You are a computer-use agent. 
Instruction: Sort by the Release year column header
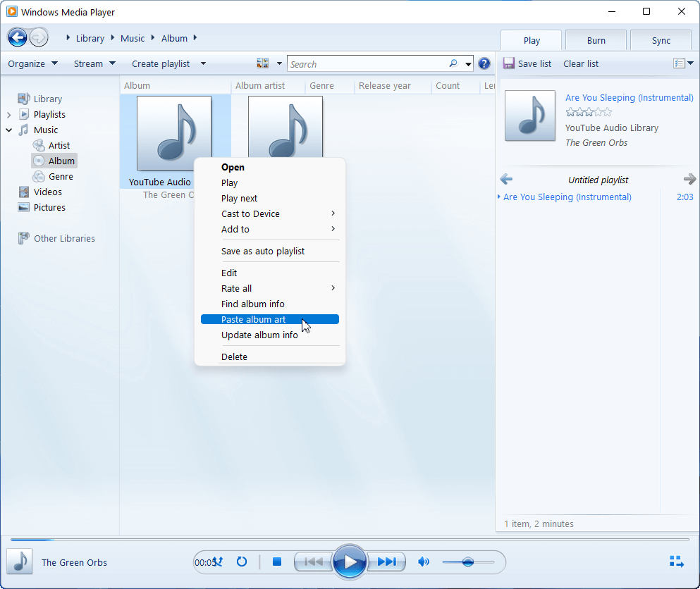coord(384,85)
